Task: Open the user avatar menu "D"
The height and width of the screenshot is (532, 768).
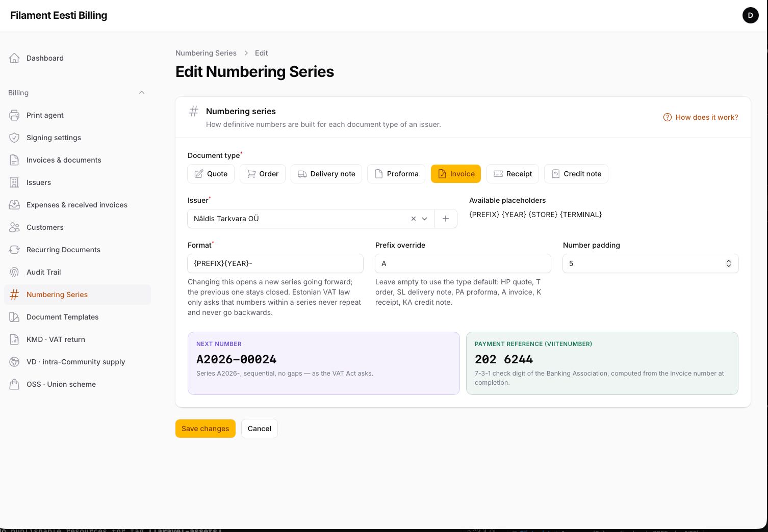Action: (750, 15)
